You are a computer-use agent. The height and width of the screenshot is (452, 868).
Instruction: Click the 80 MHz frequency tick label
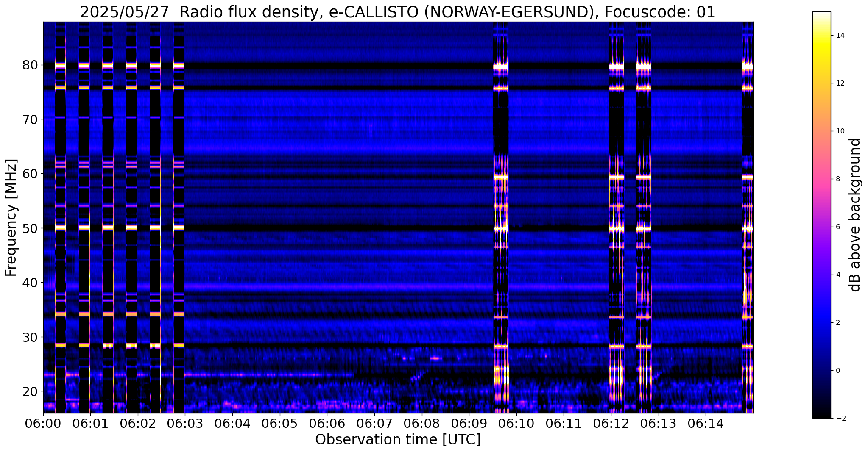click(31, 65)
